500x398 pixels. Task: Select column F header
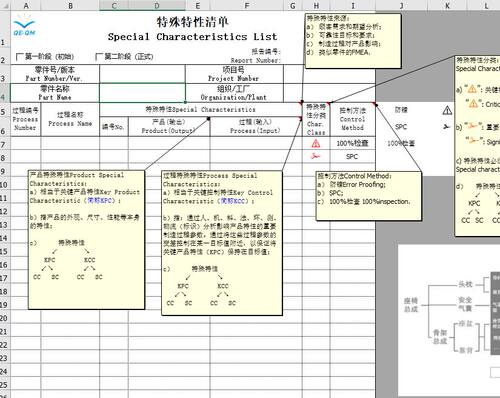(247, 5)
